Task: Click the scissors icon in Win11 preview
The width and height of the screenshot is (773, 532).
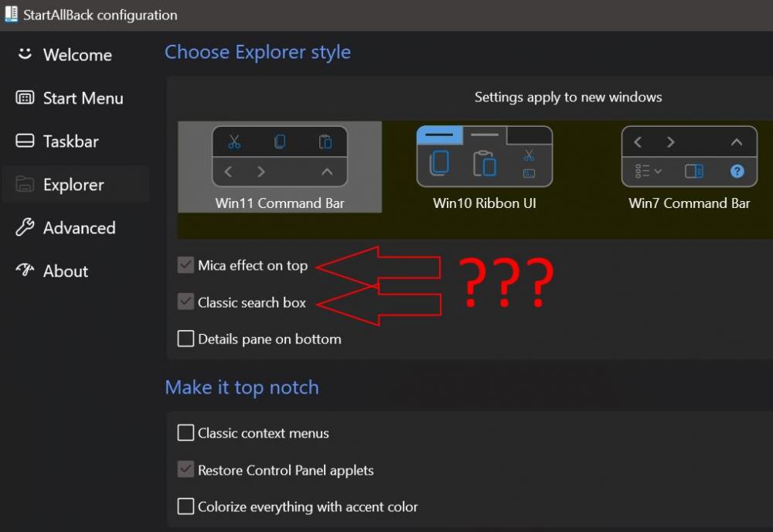Action: 234,142
